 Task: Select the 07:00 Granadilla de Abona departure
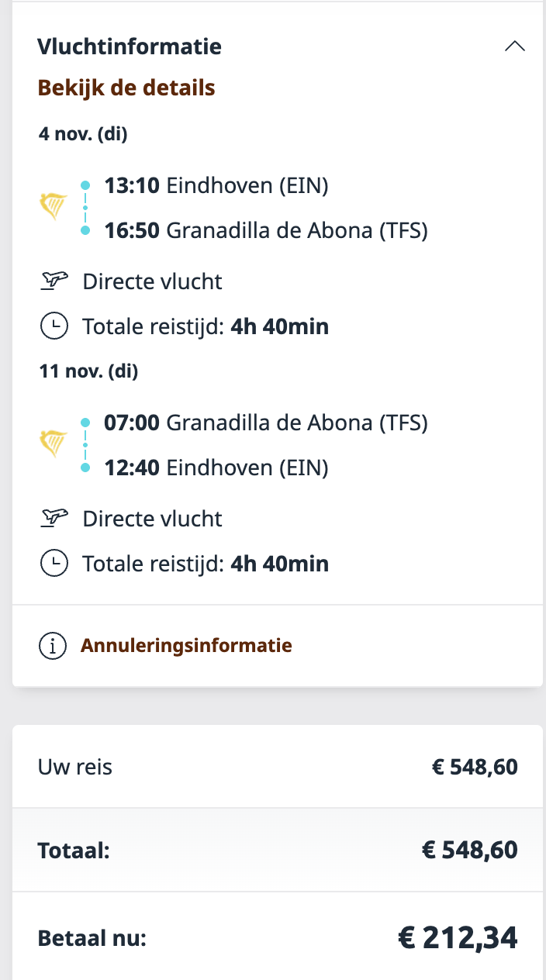[x=266, y=423]
